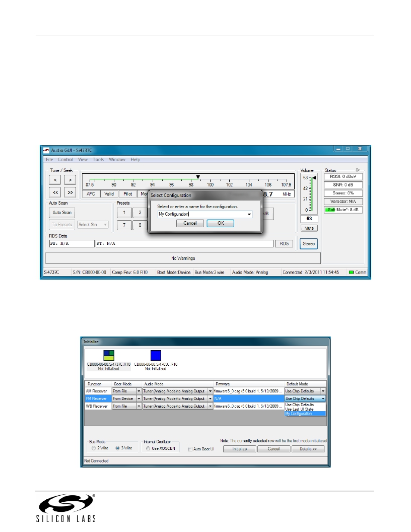Open WB Receiver Boot Mode dropdown
The image size is (411, 532).
point(139,406)
